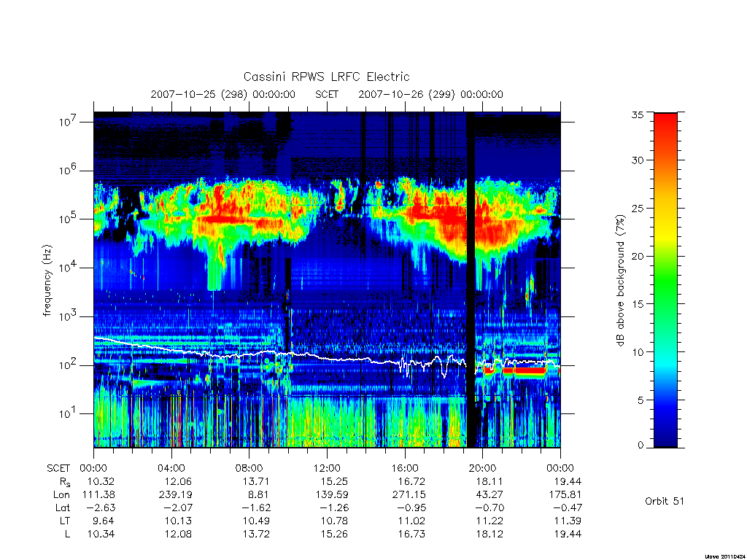Click the 20 dB label on the colorbar
The width and height of the screenshot is (747, 560).
637,256
